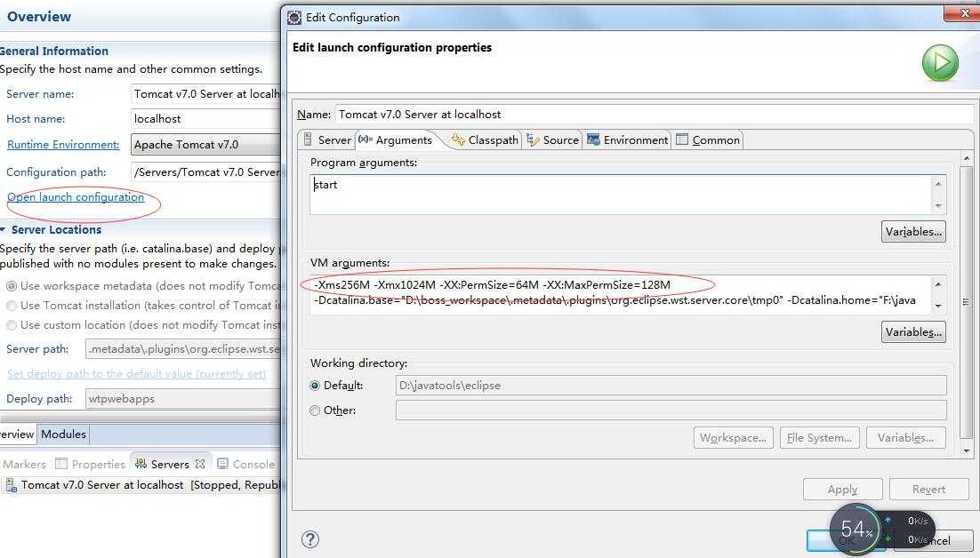Switch to the Arguments tab
The image size is (980, 558).
(x=397, y=139)
